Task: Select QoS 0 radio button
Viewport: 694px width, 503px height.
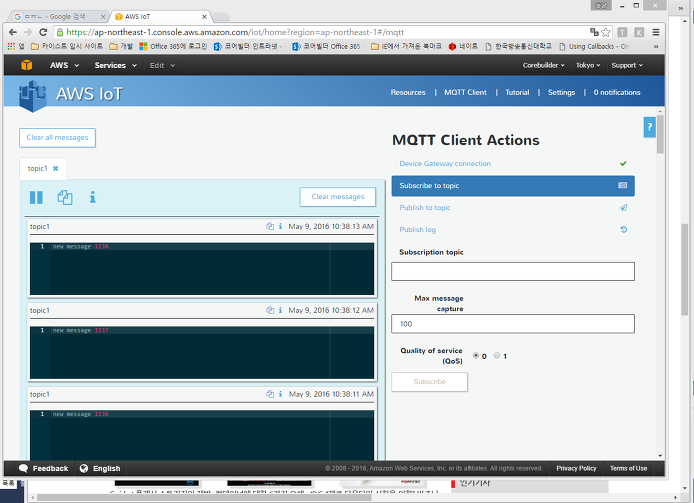Action: tap(476, 355)
